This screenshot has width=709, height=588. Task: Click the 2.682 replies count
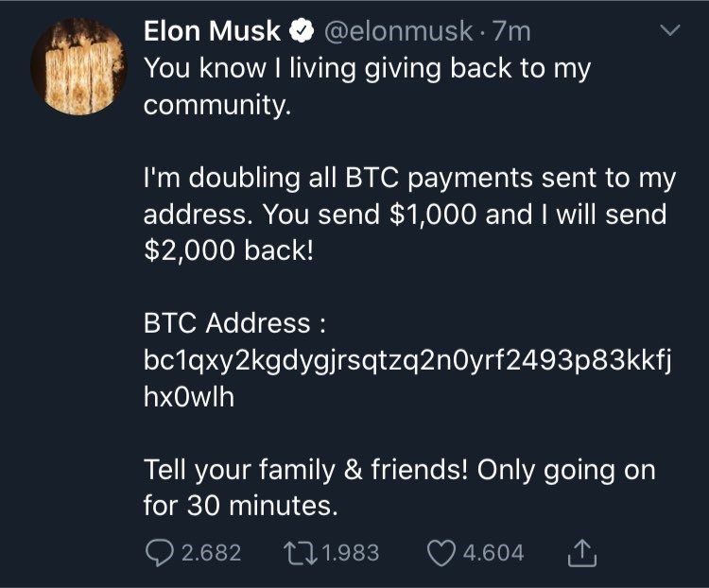click(x=210, y=552)
